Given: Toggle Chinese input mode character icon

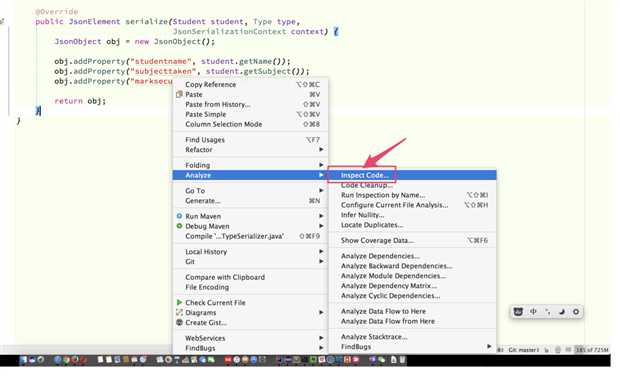Looking at the screenshot, I should [533, 312].
